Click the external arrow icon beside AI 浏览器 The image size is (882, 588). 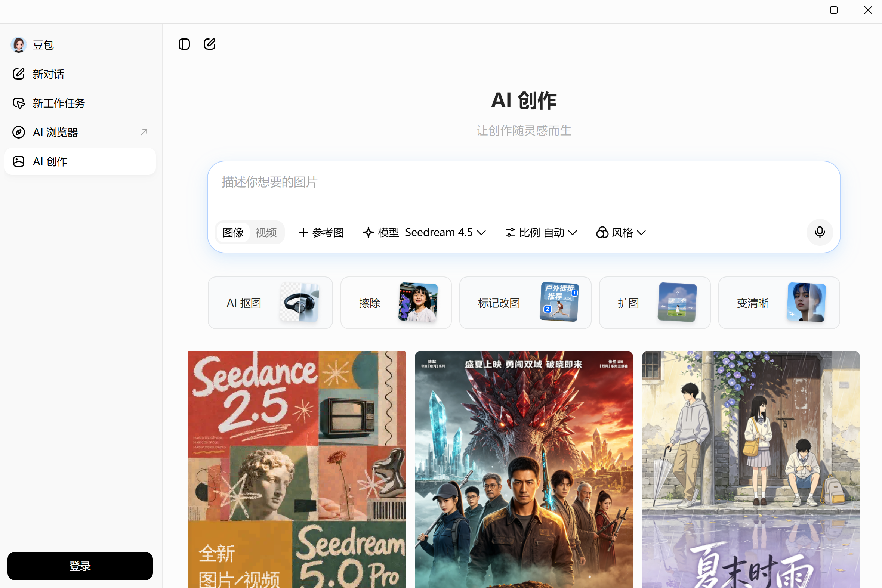(144, 132)
